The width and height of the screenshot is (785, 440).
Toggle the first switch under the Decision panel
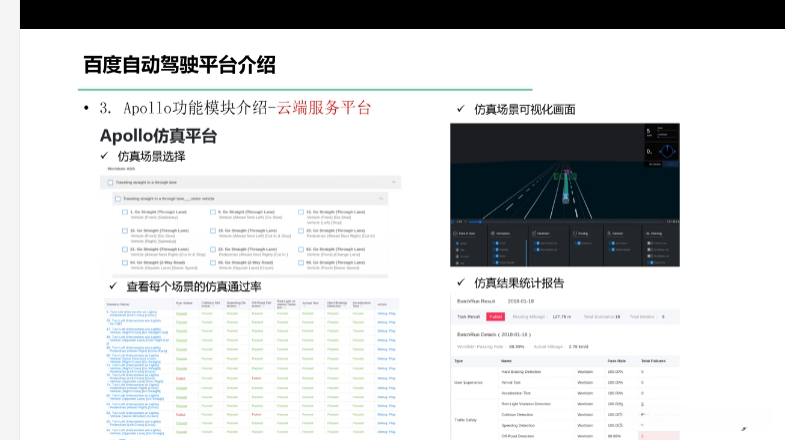613,243
